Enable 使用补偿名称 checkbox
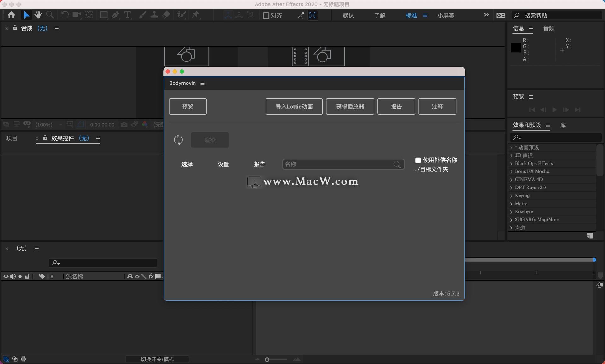The width and height of the screenshot is (605, 364). point(417,160)
